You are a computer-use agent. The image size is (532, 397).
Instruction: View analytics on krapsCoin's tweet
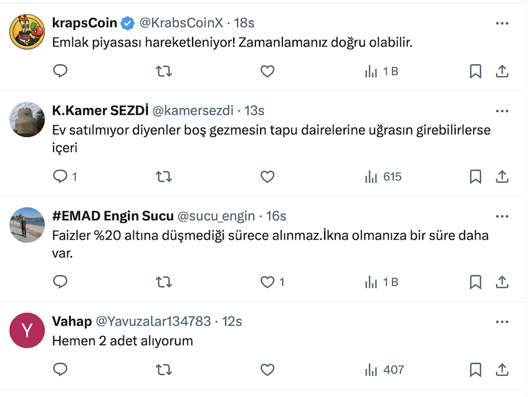(x=382, y=72)
